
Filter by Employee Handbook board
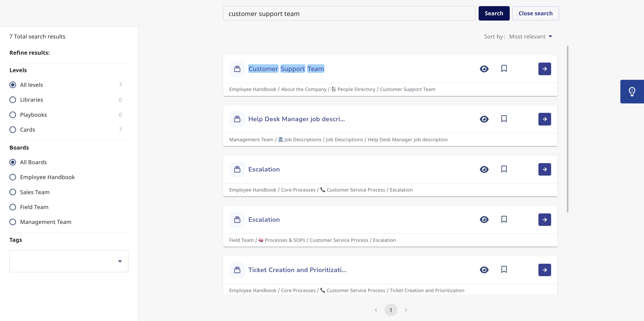[x=13, y=177]
